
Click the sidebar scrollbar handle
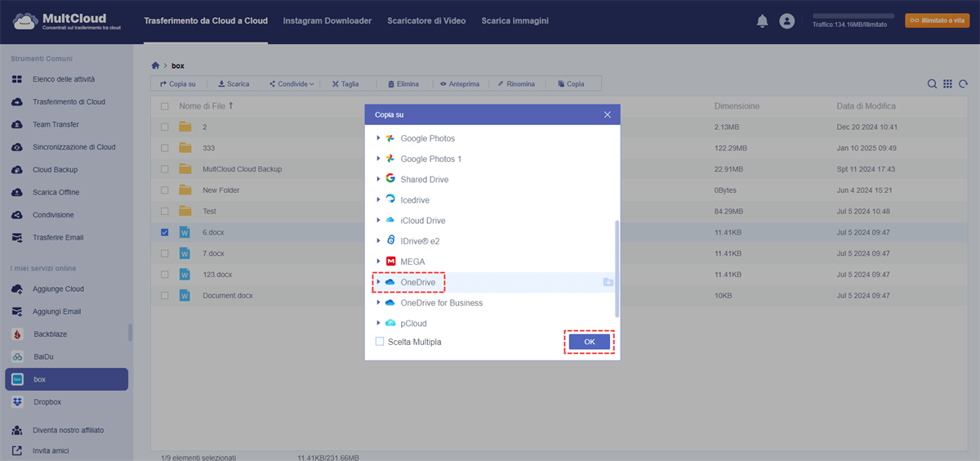tap(130, 332)
